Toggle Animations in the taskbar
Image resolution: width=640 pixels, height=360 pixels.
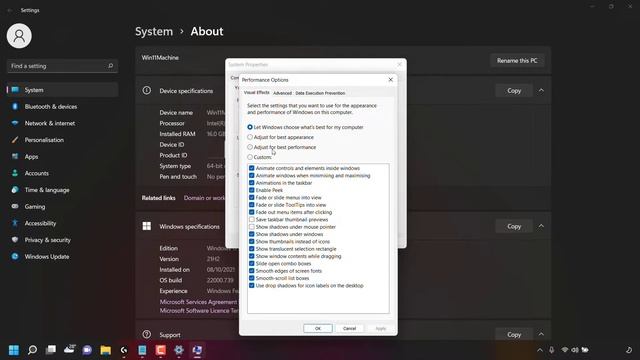click(x=252, y=183)
